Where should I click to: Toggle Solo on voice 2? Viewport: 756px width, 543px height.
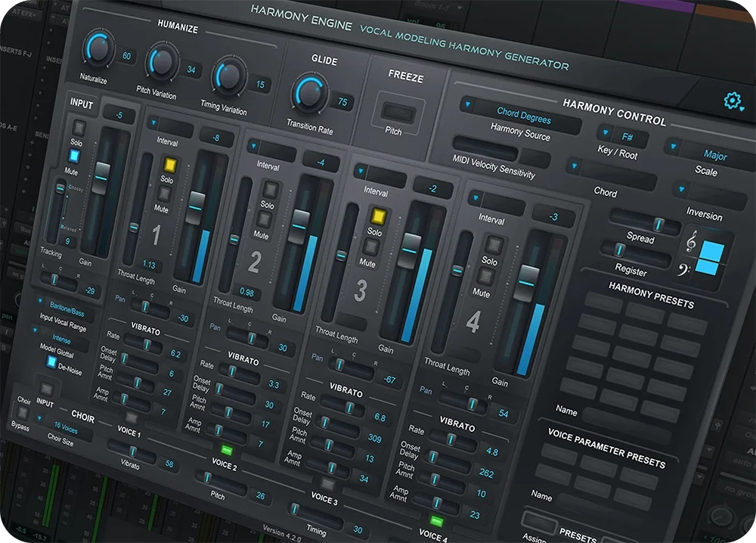[x=270, y=190]
